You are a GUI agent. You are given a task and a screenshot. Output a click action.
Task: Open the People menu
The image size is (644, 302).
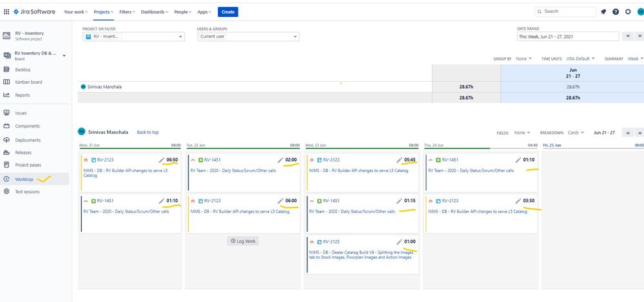click(183, 12)
